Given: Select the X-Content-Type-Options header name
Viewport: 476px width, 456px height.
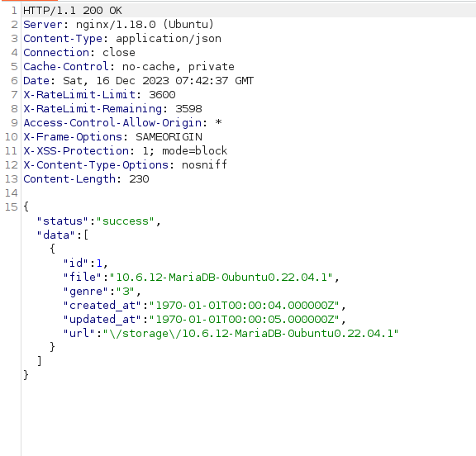Looking at the screenshot, I should tap(96, 164).
